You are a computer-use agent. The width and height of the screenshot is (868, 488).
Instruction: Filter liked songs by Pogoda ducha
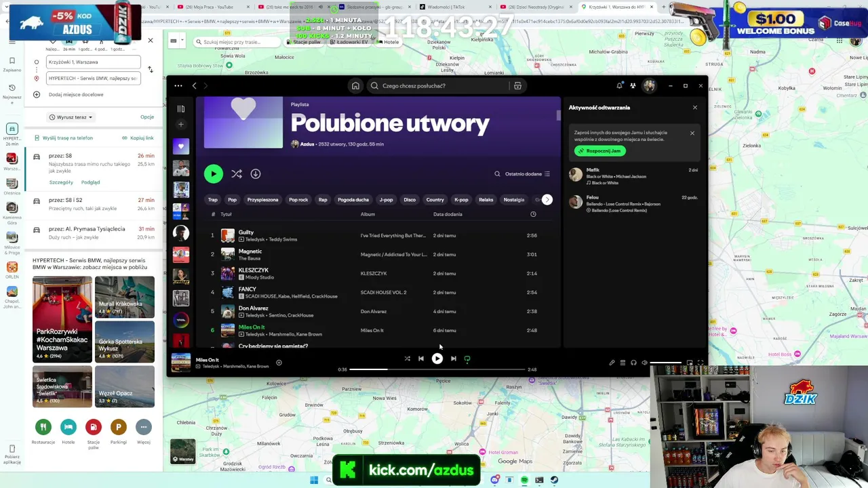coord(353,200)
